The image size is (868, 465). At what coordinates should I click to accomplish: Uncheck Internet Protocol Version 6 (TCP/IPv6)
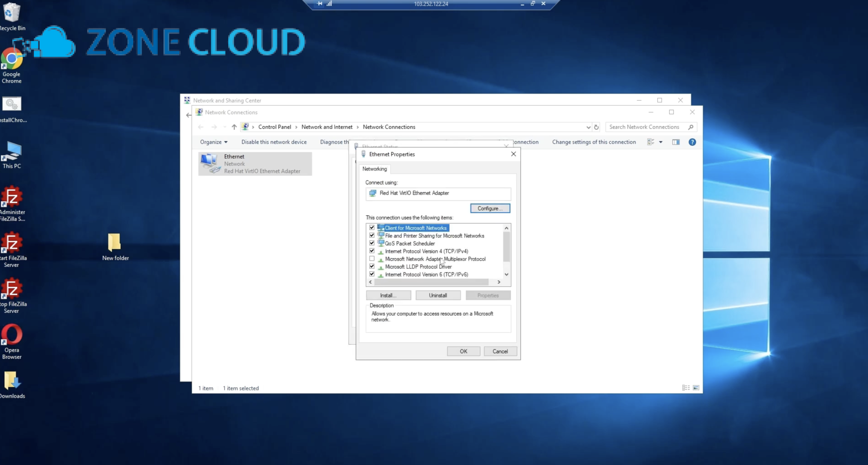coord(372,274)
